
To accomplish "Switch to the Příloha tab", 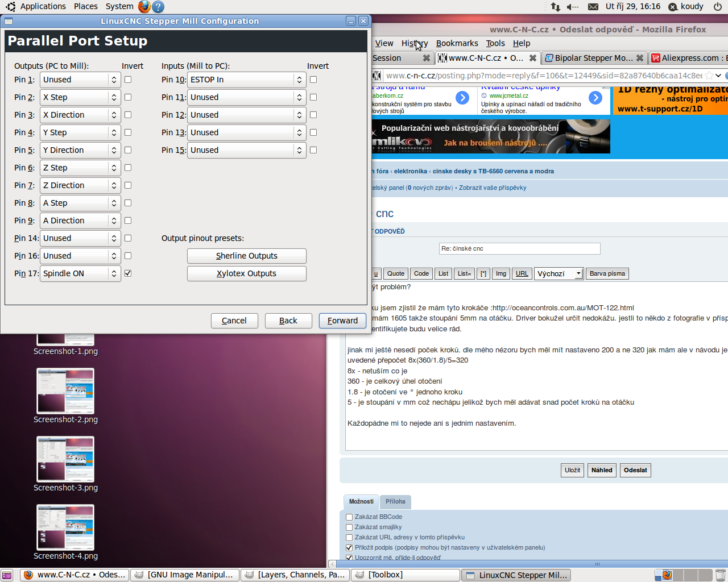I will point(395,501).
